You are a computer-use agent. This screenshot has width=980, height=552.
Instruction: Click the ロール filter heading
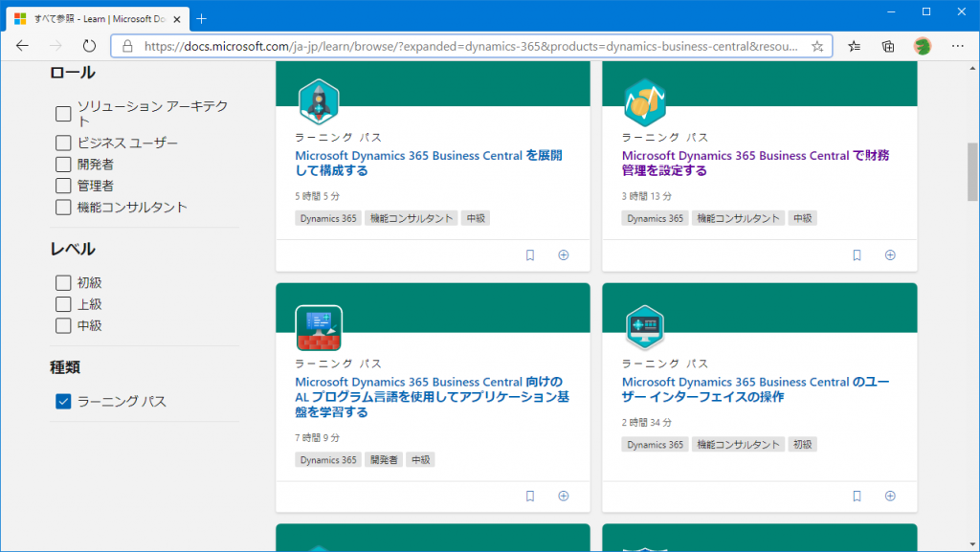click(x=73, y=73)
